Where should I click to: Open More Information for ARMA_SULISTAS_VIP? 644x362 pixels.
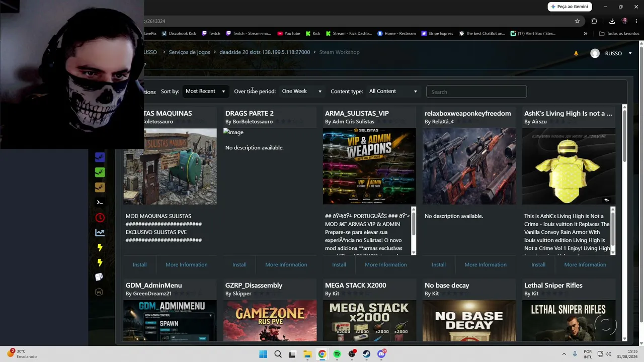tap(385, 264)
